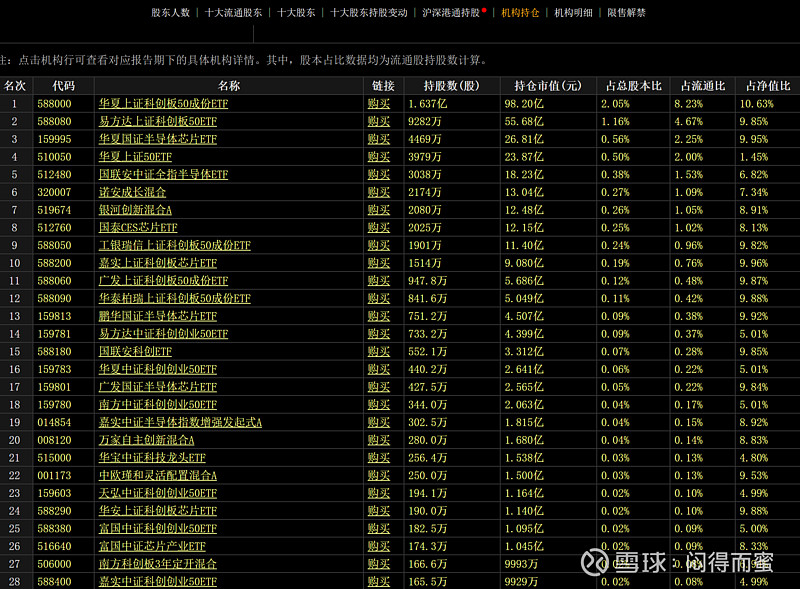800x589 pixels.
Task: Open the 华宝中证科技龙头ETF link
Action: click(x=152, y=458)
